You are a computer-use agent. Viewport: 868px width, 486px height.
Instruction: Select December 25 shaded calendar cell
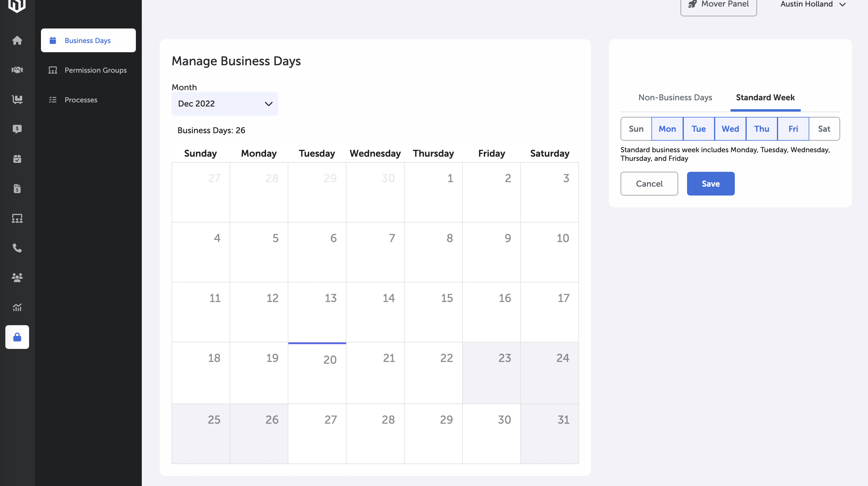click(201, 434)
